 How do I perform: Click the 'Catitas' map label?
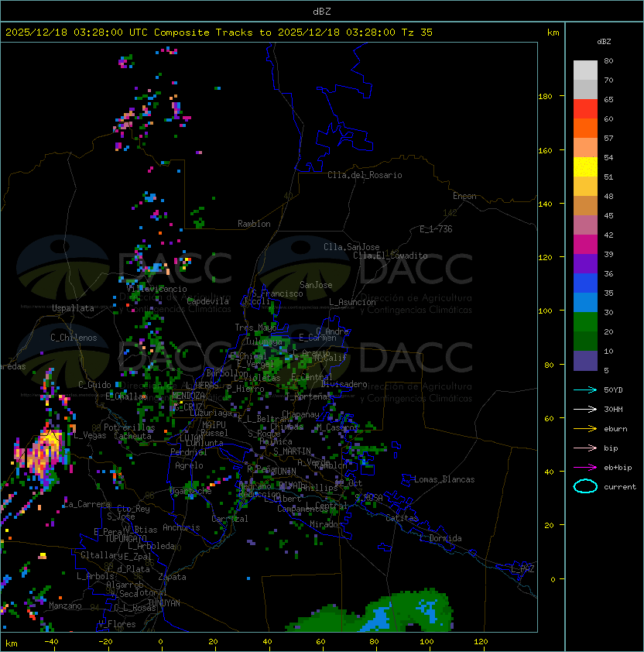[402, 518]
